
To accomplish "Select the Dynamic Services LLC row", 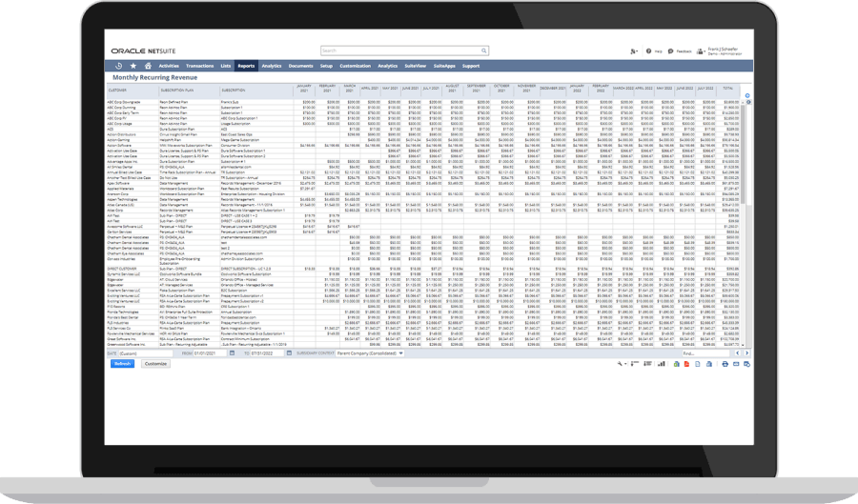I will pyautogui.click(x=422, y=274).
